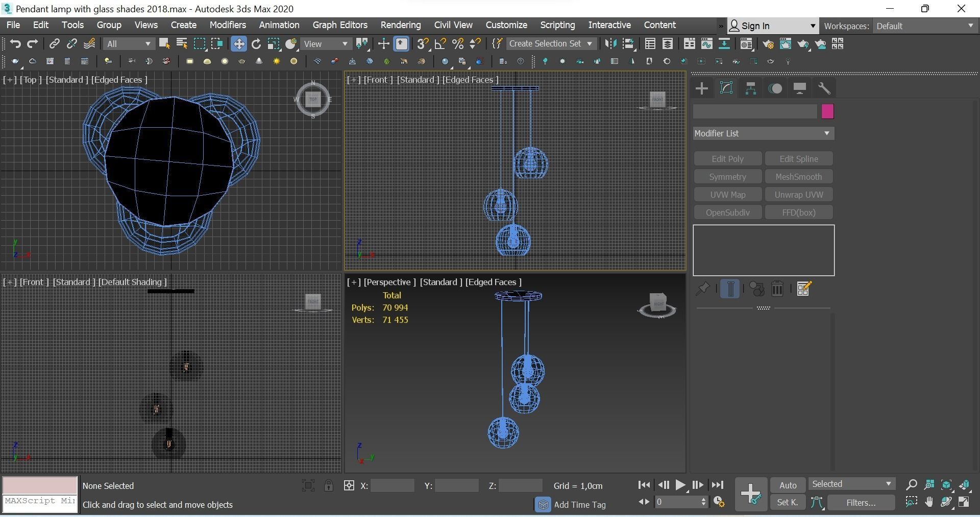Click Zoom Extents All Selected icon
Image resolution: width=980 pixels, height=517 pixels.
click(x=964, y=484)
